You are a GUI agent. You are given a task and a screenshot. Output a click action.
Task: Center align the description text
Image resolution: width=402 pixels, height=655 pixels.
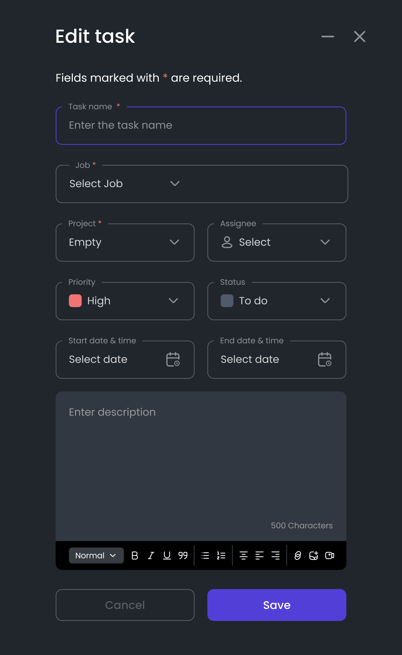coord(243,556)
